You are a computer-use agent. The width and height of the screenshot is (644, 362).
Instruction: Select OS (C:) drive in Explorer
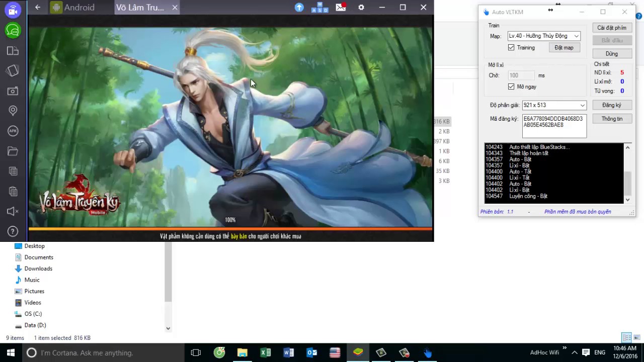[33, 314]
